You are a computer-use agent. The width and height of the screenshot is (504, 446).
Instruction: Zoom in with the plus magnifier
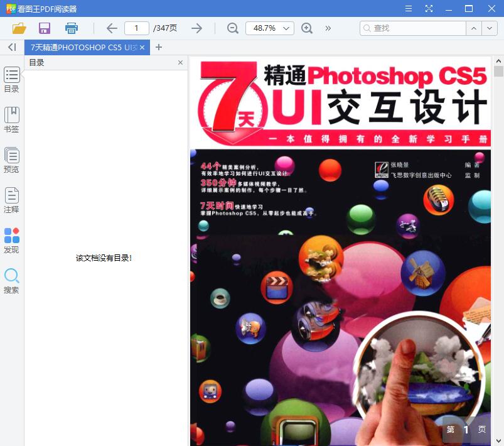pyautogui.click(x=307, y=28)
